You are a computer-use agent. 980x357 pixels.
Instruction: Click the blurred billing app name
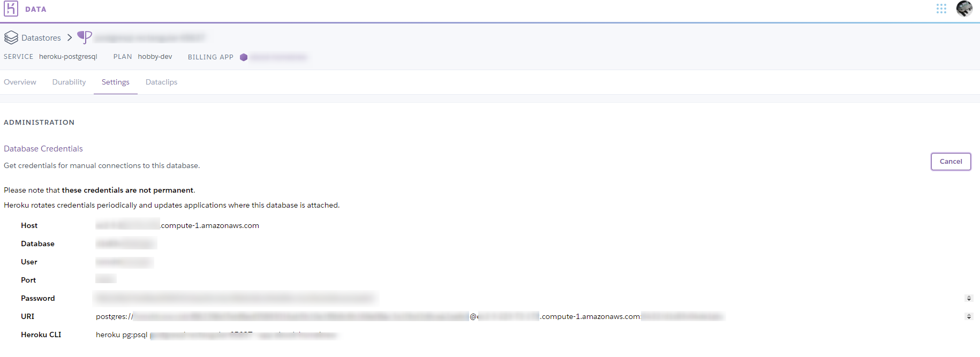(x=278, y=57)
